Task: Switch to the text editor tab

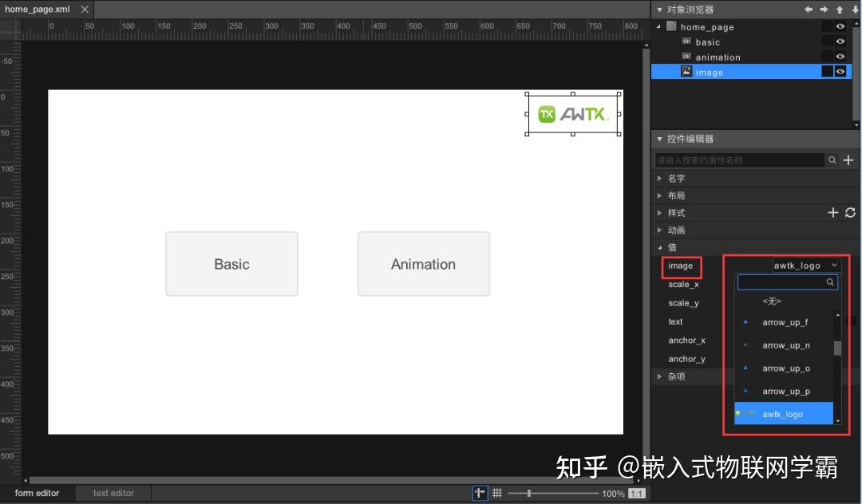Action: pyautogui.click(x=112, y=493)
